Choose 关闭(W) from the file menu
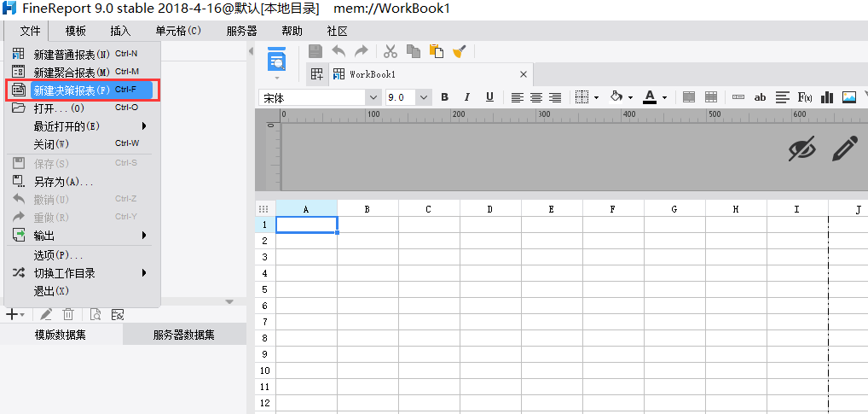868x414 pixels. (82, 144)
